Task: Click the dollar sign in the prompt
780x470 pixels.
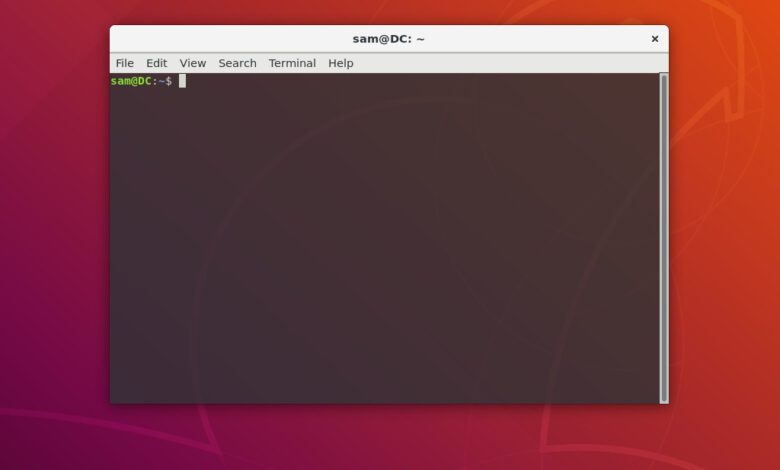Action: click(168, 81)
